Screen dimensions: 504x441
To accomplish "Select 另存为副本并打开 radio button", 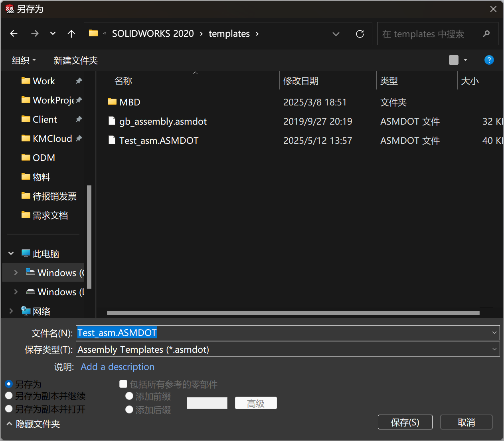I will (x=9, y=409).
